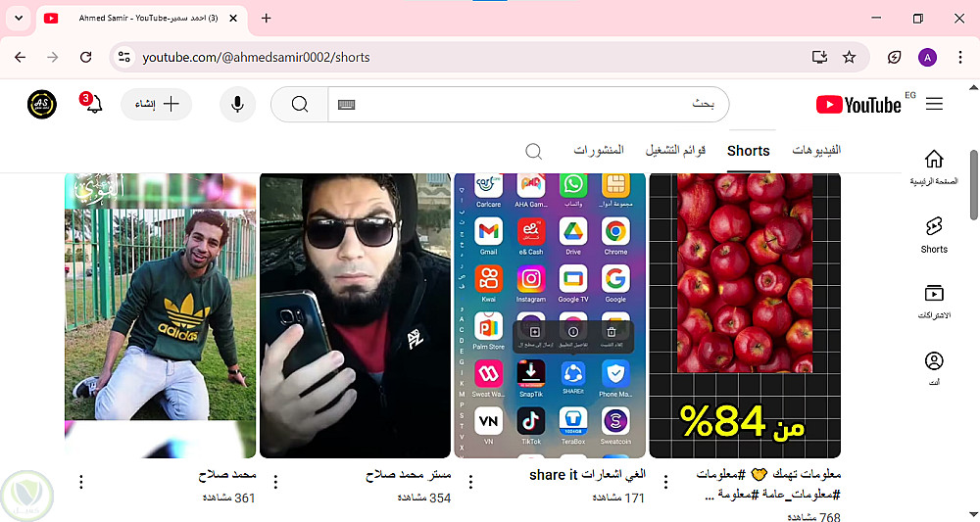The height and width of the screenshot is (522, 980).
Task: Open the Chrome profile avatar A
Action: [927, 58]
